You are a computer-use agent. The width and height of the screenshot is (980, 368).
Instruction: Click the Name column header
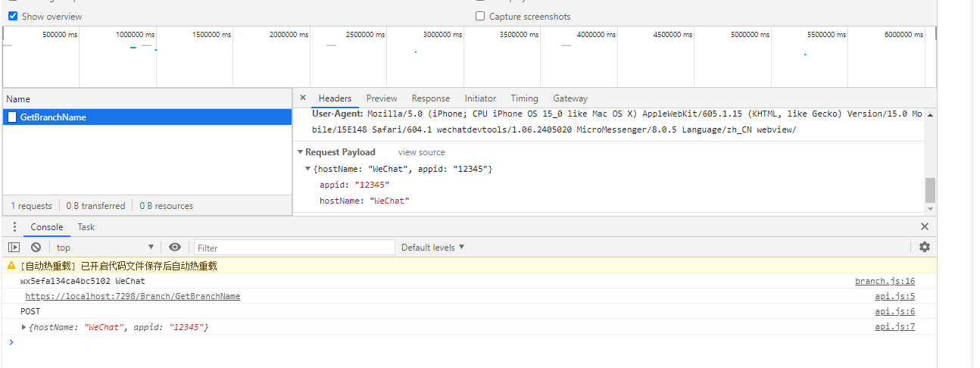point(148,99)
